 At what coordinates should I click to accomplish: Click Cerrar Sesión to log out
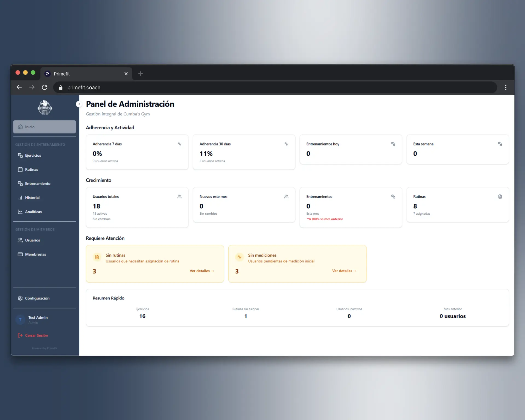(36, 335)
